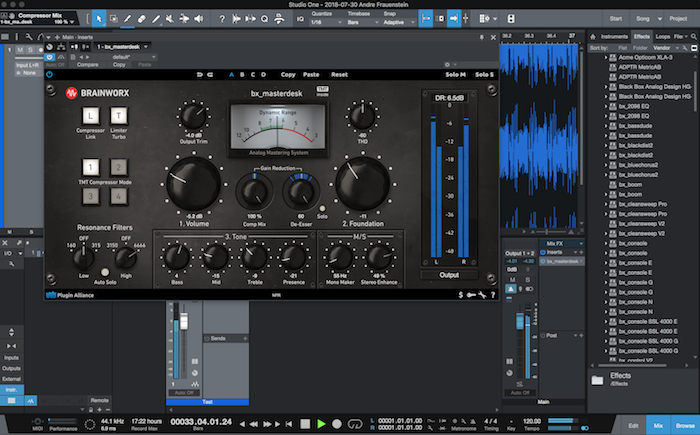This screenshot has width=700, height=435.
Task: Click the key license icon in Plugin Alliance bar
Action: click(471, 295)
